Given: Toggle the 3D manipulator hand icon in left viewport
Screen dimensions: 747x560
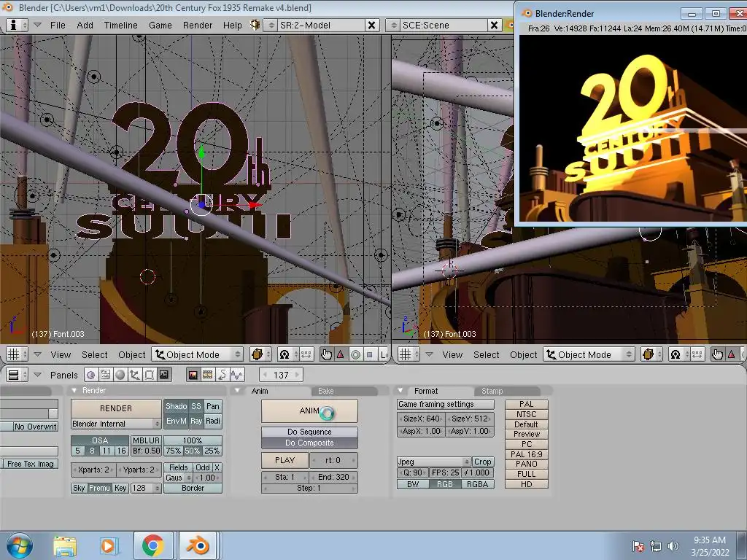Looking at the screenshot, I should 326,354.
